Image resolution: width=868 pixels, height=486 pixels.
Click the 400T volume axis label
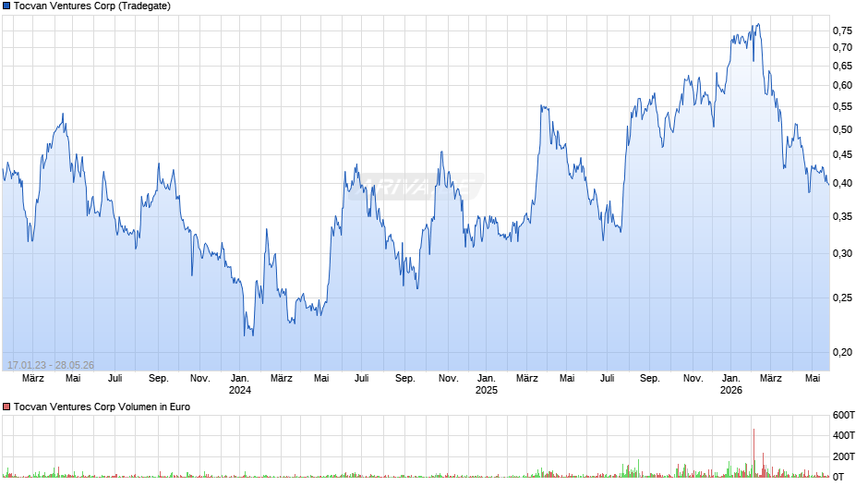pyautogui.click(x=844, y=435)
